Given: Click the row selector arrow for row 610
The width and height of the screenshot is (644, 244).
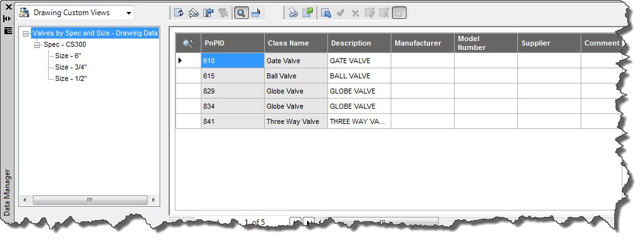Looking at the screenshot, I should pyautogui.click(x=188, y=61).
